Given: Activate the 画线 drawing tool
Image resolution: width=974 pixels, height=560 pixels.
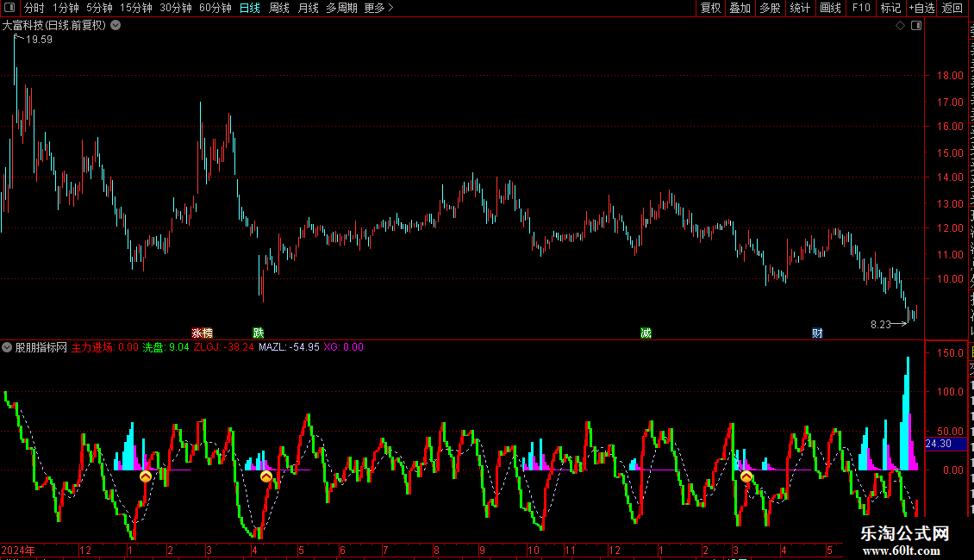Looking at the screenshot, I should click(831, 8).
